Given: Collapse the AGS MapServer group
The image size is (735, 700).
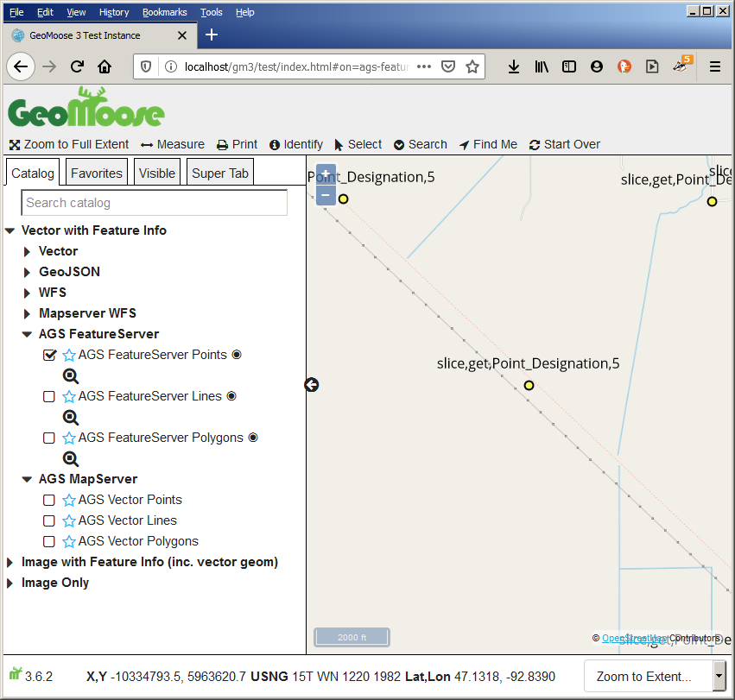Looking at the screenshot, I should pyautogui.click(x=27, y=478).
